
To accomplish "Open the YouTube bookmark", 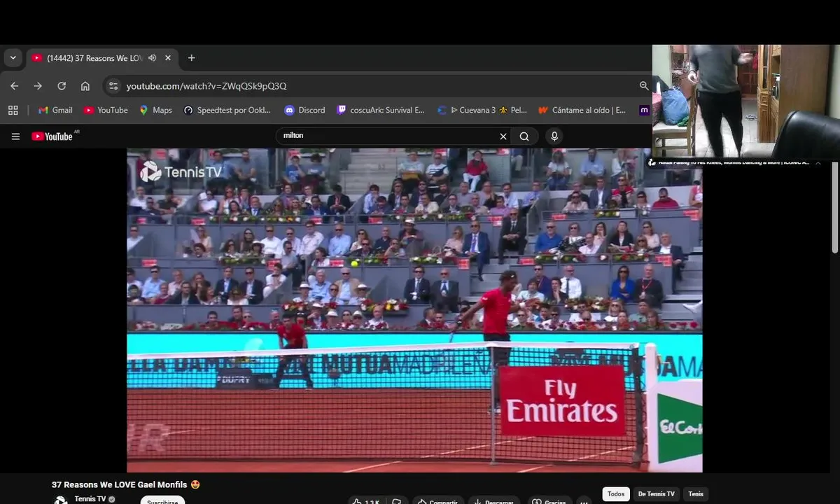I will click(106, 110).
